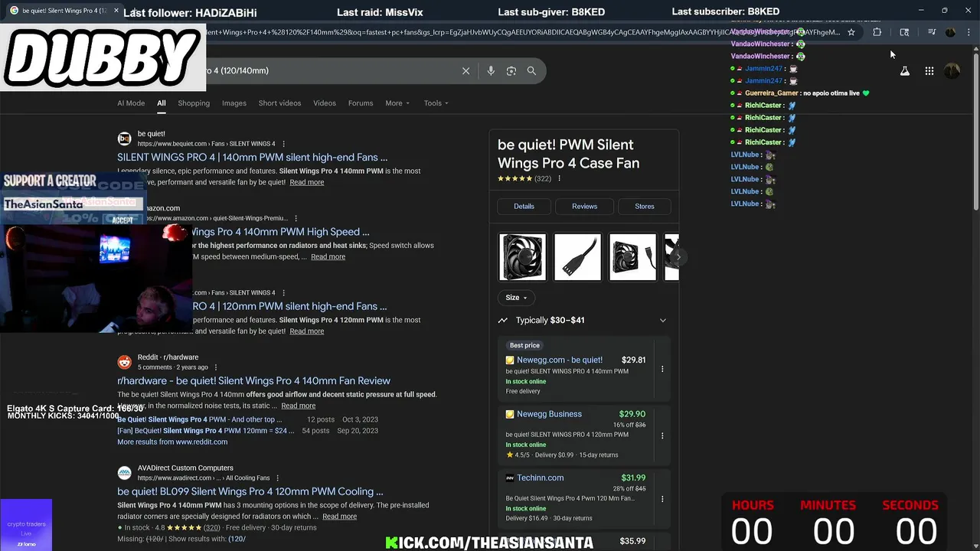980x551 pixels.
Task: Open the r/hardware 140mm Fan Review link
Action: click(254, 381)
